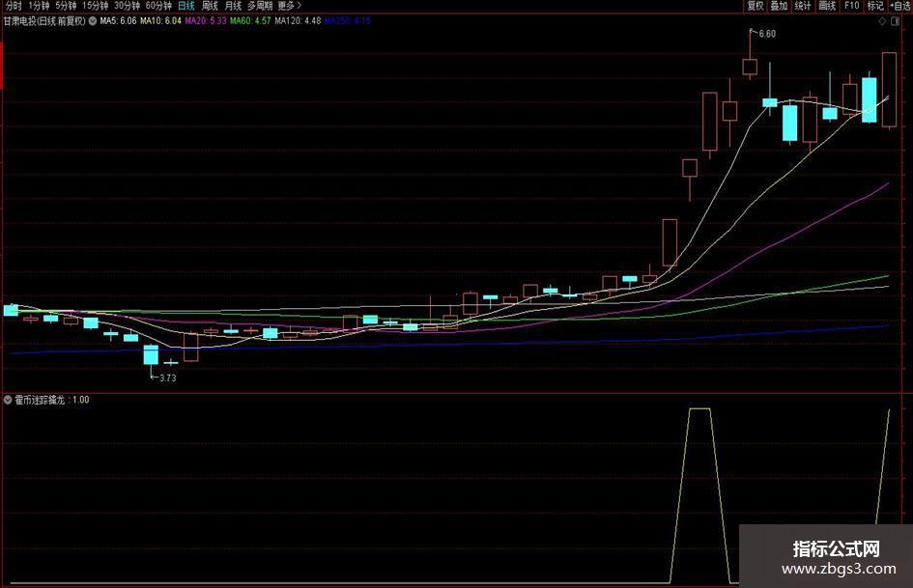
Task: Switch to the 周线 weekly chart
Action: pos(210,5)
